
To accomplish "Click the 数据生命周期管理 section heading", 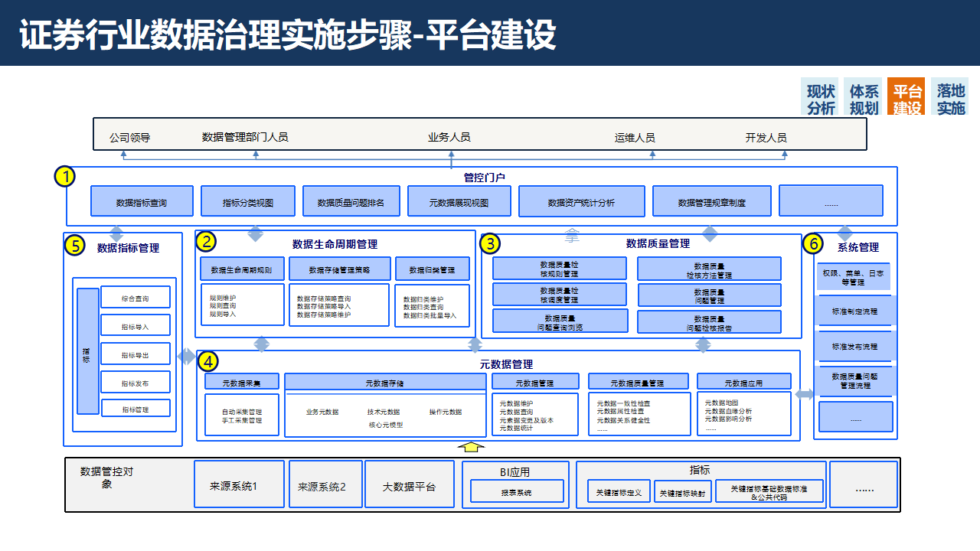I will (x=335, y=244).
